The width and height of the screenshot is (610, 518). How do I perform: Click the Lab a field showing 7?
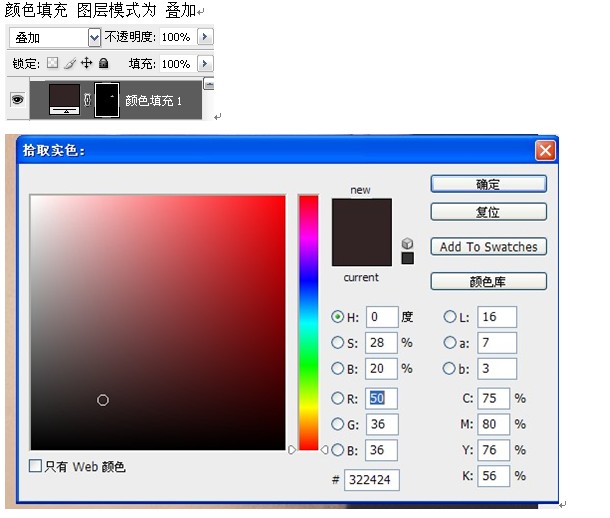pos(497,343)
